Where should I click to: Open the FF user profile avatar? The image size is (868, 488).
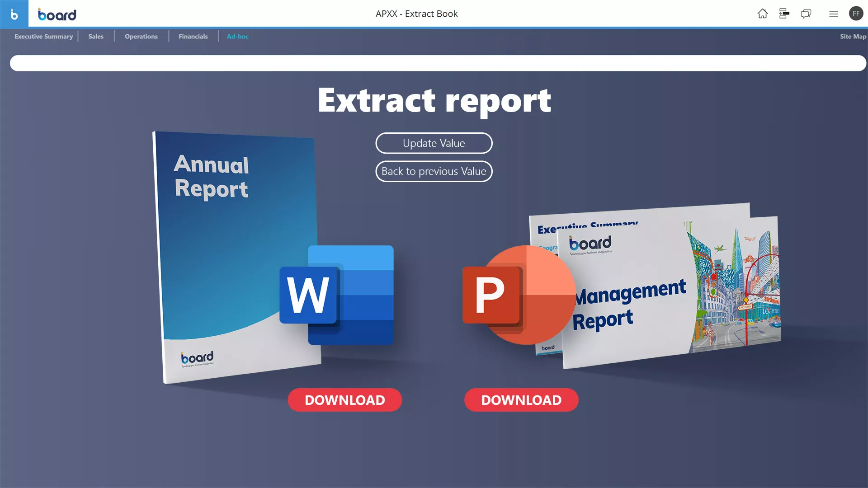(856, 14)
